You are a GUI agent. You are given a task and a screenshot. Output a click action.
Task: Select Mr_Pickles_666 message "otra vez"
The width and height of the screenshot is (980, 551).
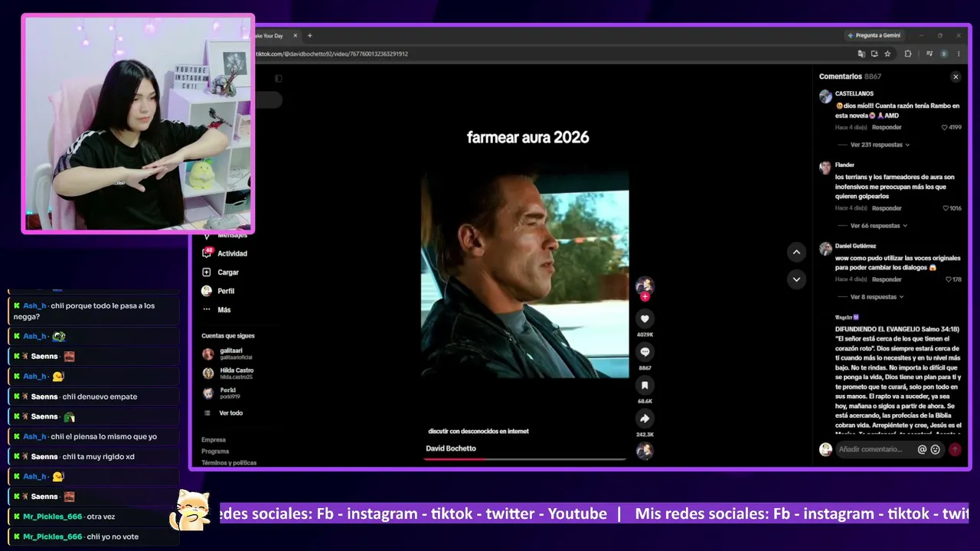pyautogui.click(x=93, y=517)
